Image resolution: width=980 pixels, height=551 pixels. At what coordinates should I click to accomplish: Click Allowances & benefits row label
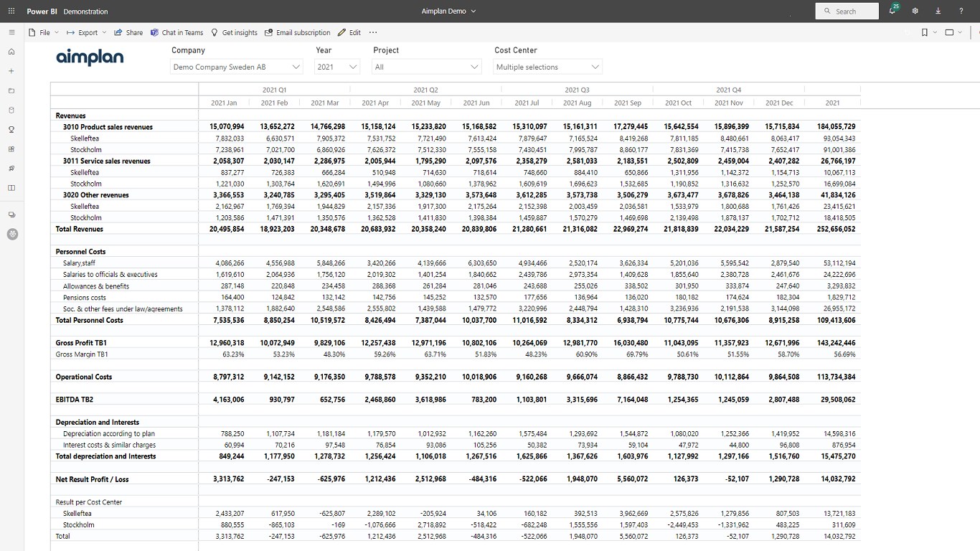(96, 286)
